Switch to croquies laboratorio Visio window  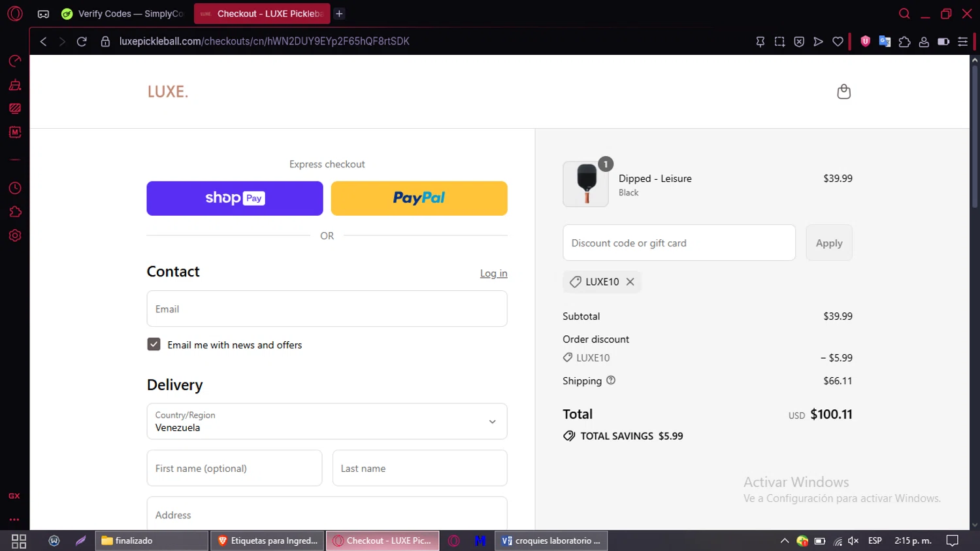551,541
